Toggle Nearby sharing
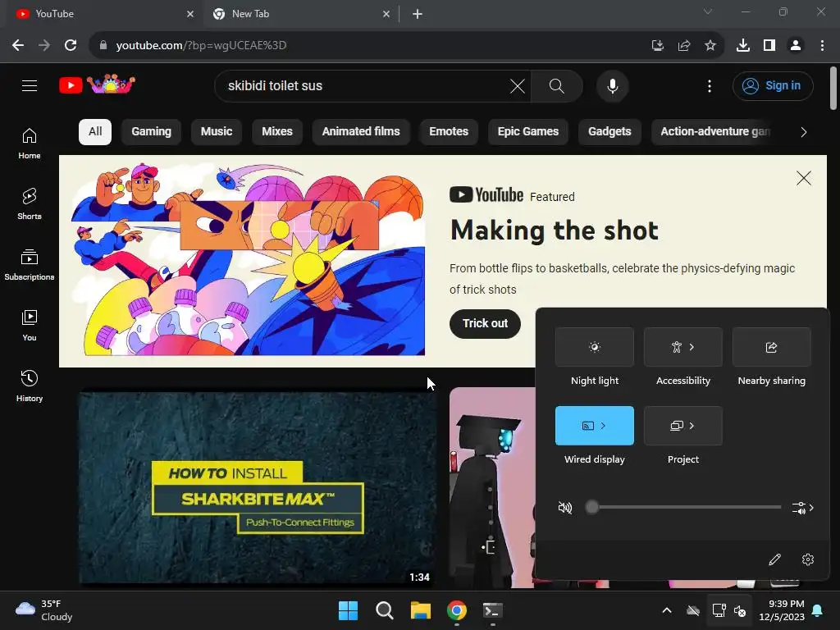840x630 pixels. (771, 347)
